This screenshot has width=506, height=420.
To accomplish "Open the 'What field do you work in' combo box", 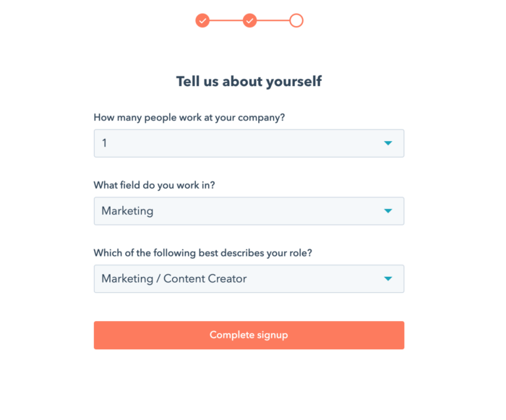I will click(249, 211).
